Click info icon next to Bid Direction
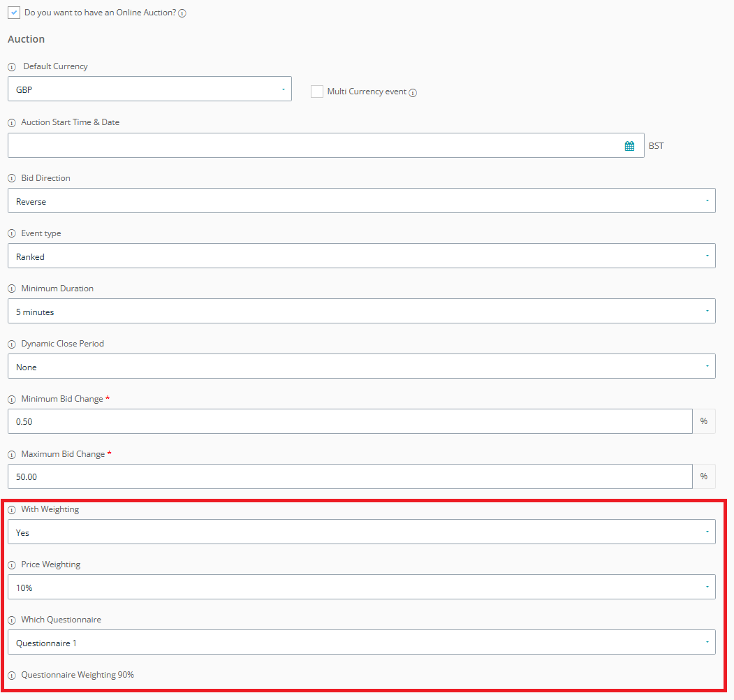Screen dimensions: 734x700 tap(12, 178)
